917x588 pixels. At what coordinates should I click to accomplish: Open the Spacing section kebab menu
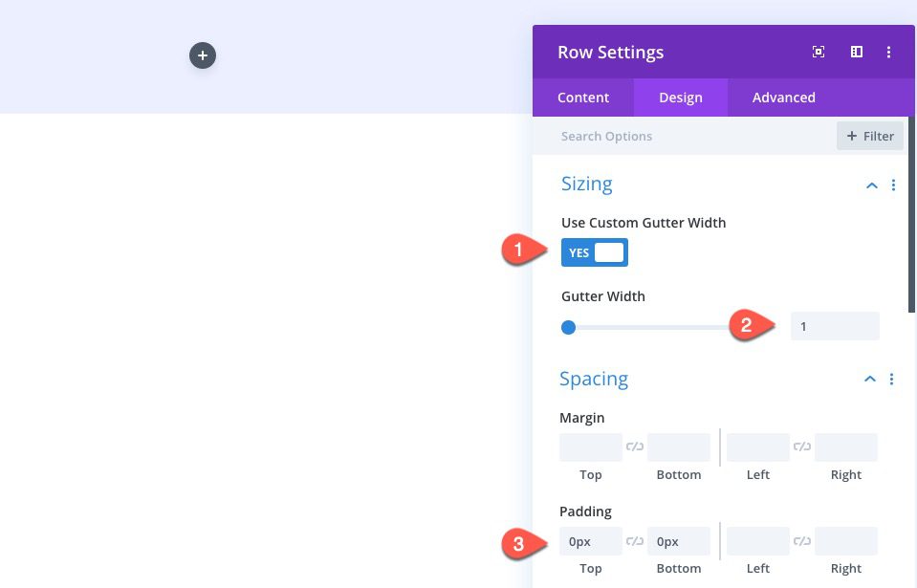[892, 379]
